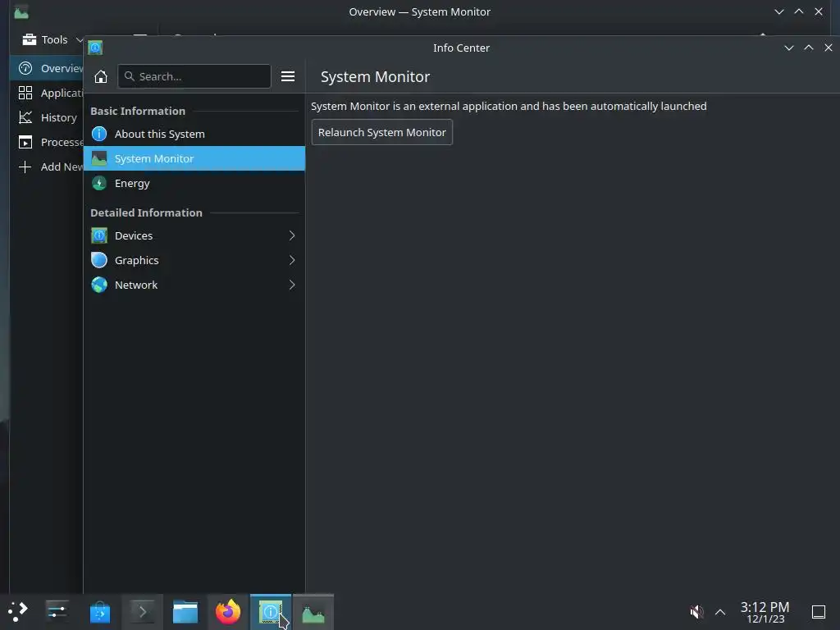The image size is (840, 630).
Task: Expand hidden system tray icons arrow
Action: pyautogui.click(x=720, y=612)
